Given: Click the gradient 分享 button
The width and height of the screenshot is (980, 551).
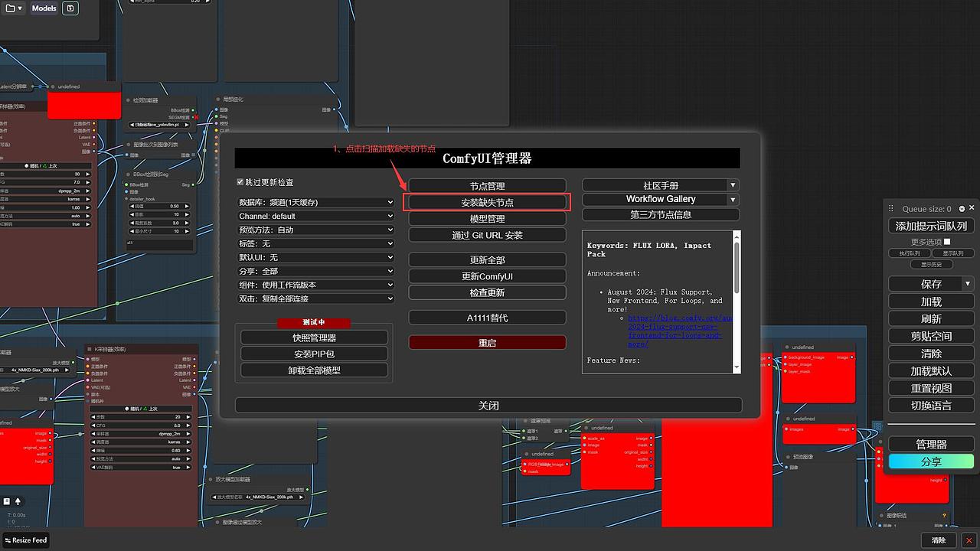Looking at the screenshot, I should pyautogui.click(x=931, y=462).
